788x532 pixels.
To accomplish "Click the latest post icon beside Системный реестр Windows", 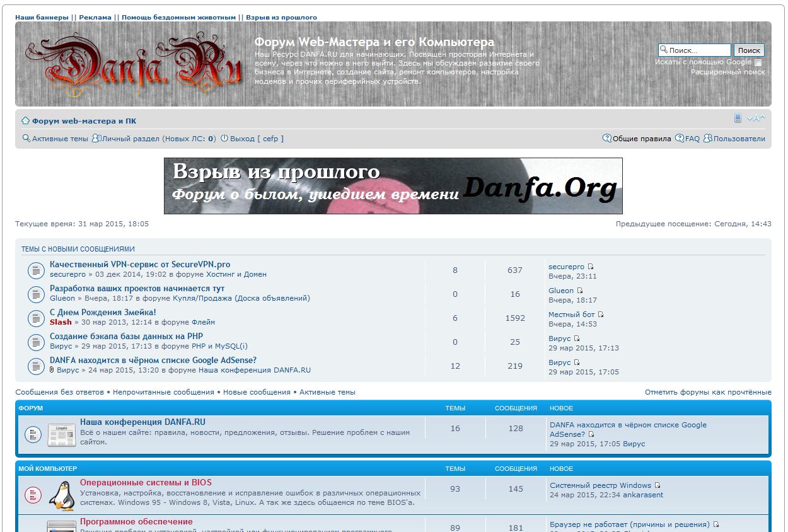I will pyautogui.click(x=658, y=486).
